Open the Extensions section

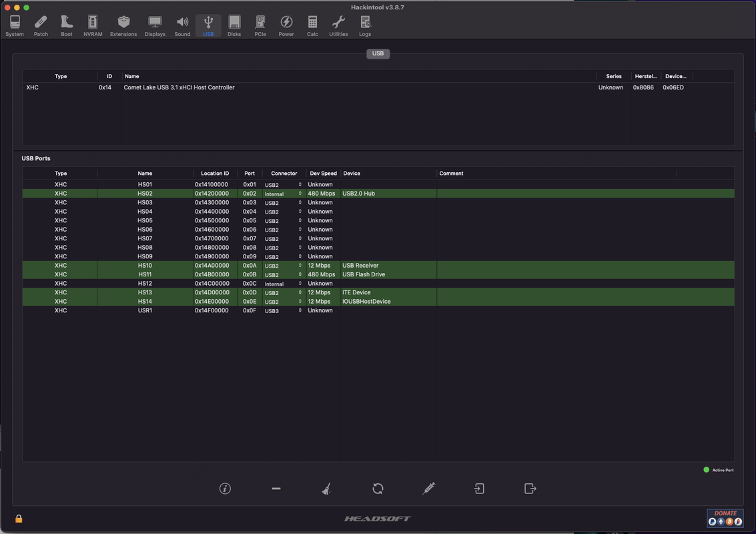coord(123,25)
